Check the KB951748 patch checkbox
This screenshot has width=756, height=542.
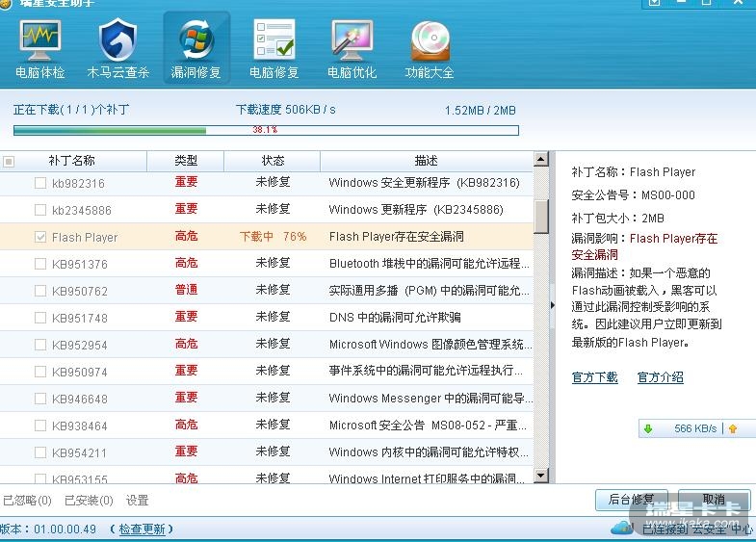click(40, 318)
